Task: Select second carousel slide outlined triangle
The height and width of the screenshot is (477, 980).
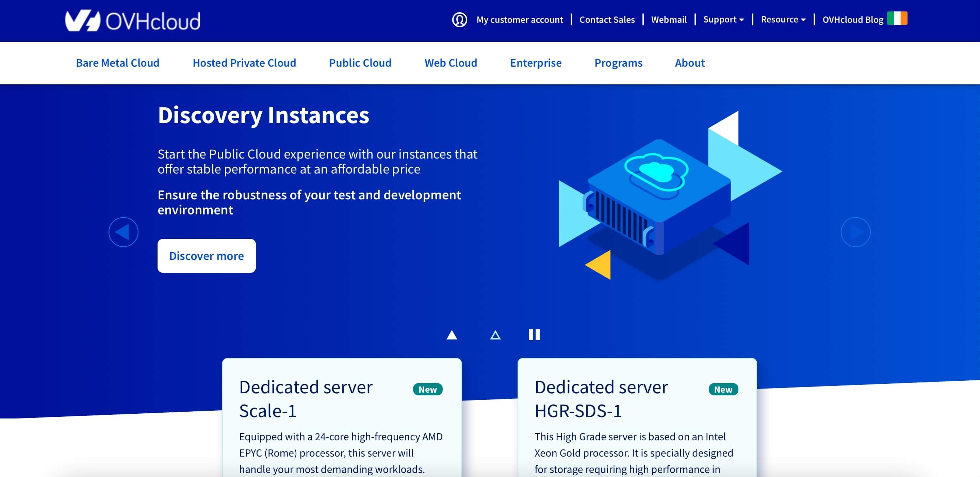Action: 495,335
